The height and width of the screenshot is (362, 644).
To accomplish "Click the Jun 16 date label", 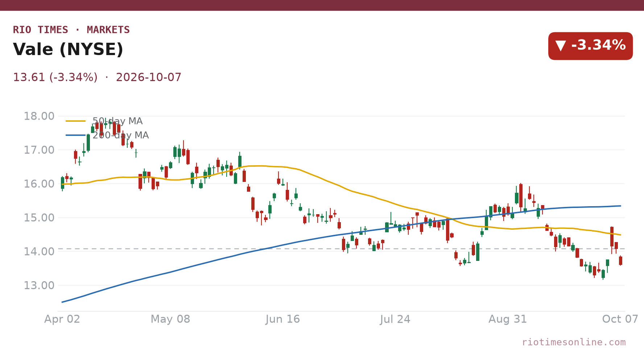I will (x=283, y=319).
